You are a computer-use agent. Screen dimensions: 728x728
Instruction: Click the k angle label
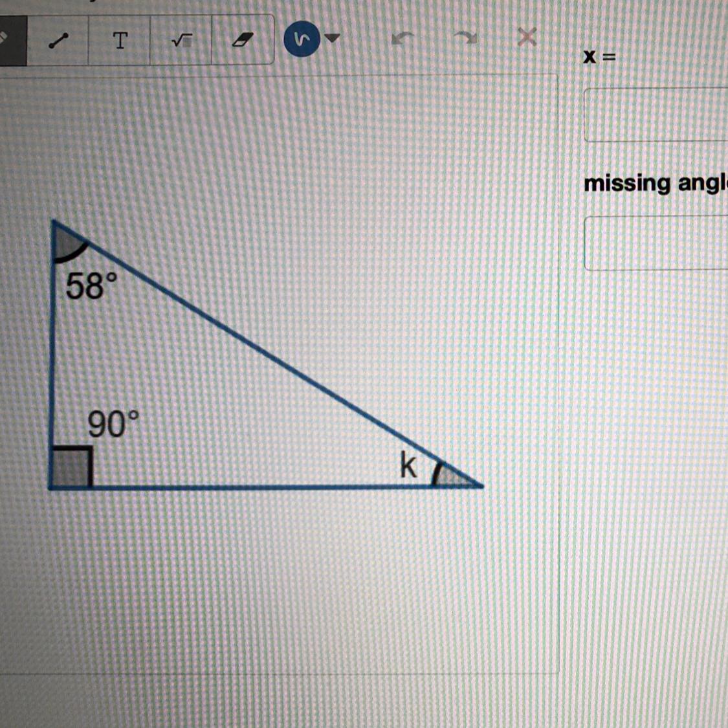pos(408,466)
